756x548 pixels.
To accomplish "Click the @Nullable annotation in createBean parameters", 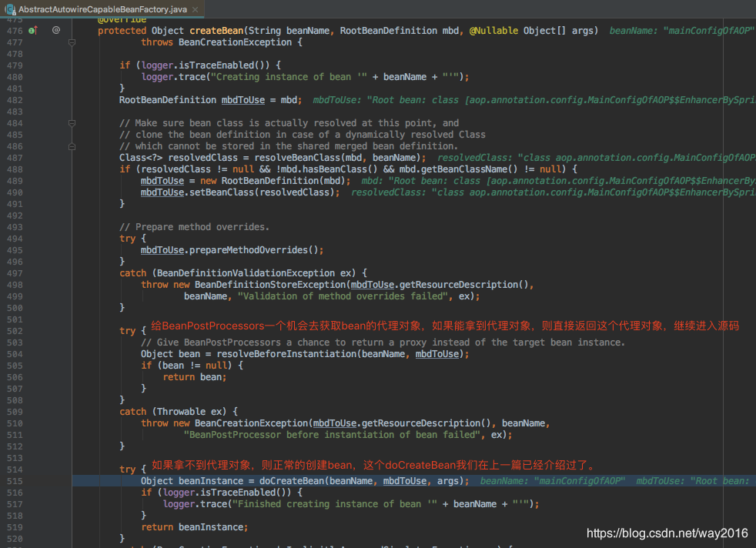I will pyautogui.click(x=493, y=30).
